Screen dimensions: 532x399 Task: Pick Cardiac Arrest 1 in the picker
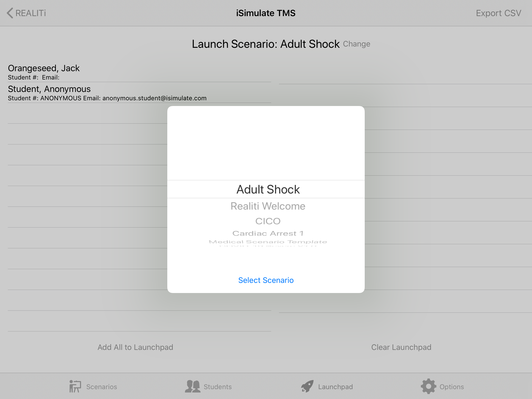click(268, 233)
